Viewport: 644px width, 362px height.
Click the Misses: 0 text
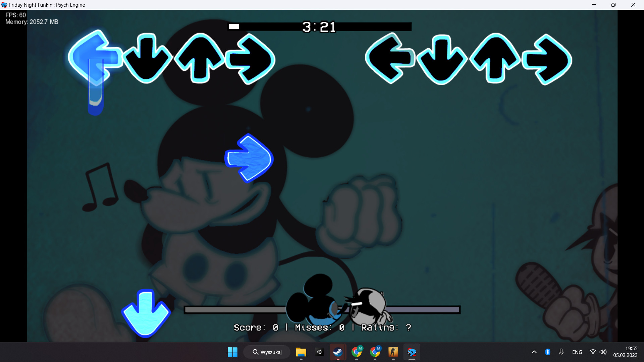coord(320,327)
